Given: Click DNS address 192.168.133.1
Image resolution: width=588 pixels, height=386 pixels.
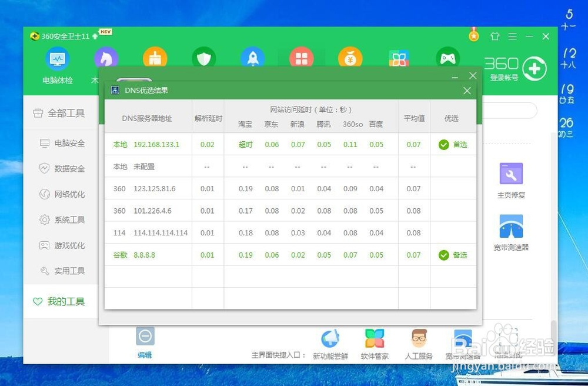Looking at the screenshot, I should (156, 144).
